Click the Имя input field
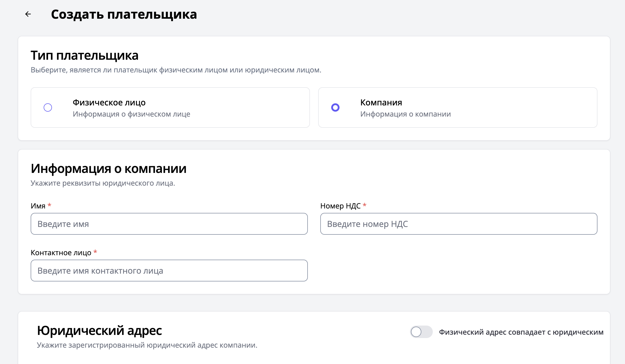Screen dimensions: 625x364 pyautogui.click(x=169, y=224)
